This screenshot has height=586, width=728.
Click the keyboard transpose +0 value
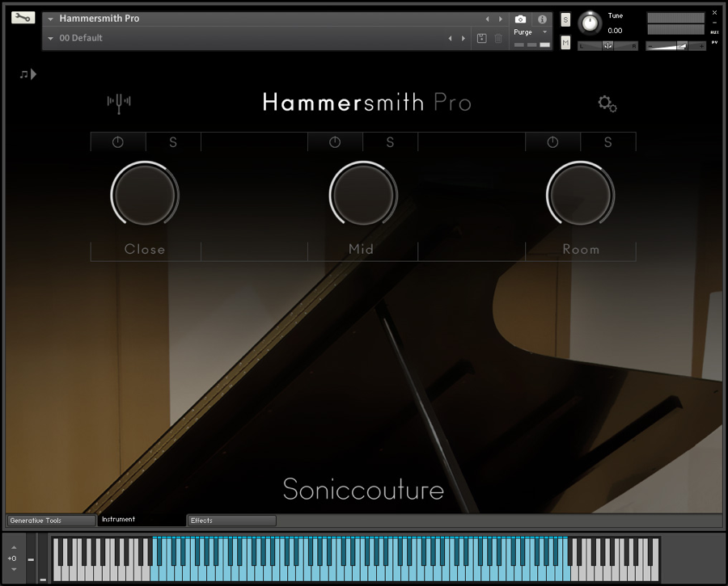[x=12, y=559]
